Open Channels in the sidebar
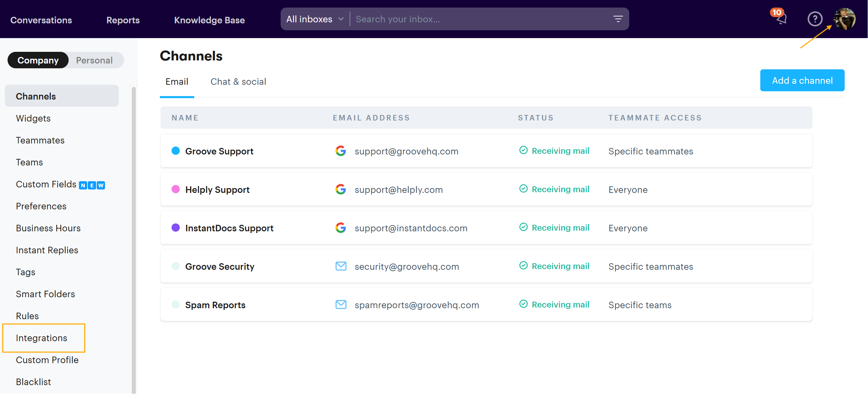The image size is (868, 394). tap(62, 96)
